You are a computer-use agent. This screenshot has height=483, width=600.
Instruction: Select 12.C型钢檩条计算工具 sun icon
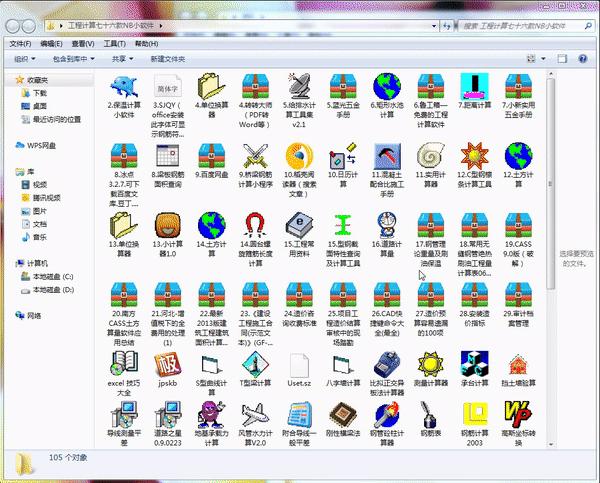pyautogui.click(x=474, y=156)
